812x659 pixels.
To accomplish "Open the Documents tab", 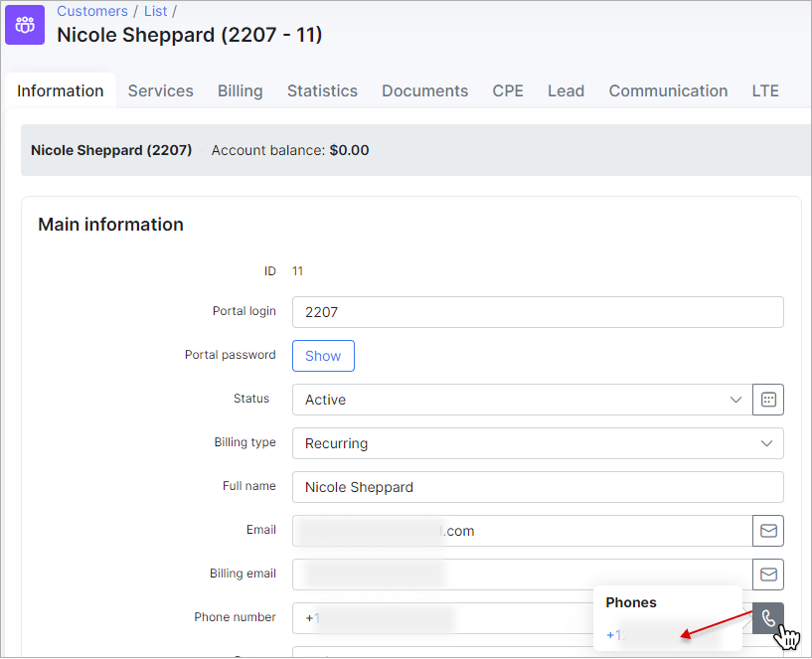I will point(424,90).
